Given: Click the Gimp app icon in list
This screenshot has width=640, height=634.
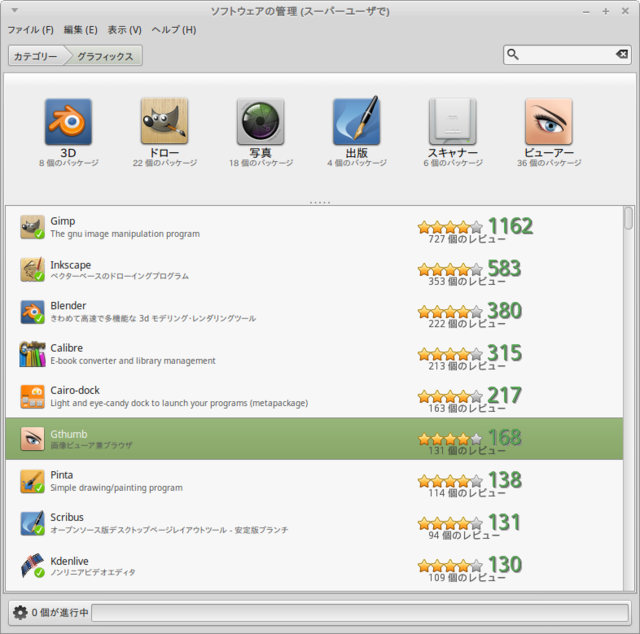Looking at the screenshot, I should pos(32,227).
